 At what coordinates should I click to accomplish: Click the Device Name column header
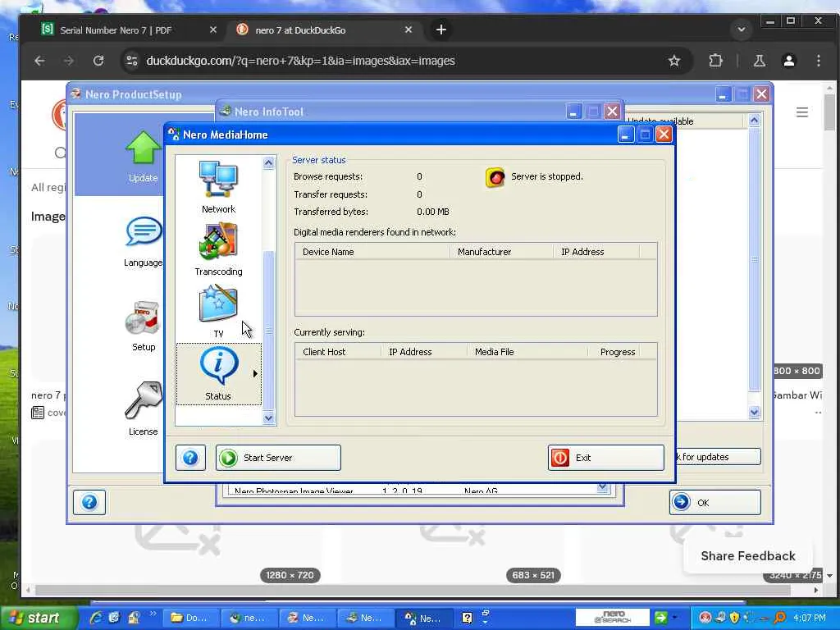pyautogui.click(x=372, y=252)
